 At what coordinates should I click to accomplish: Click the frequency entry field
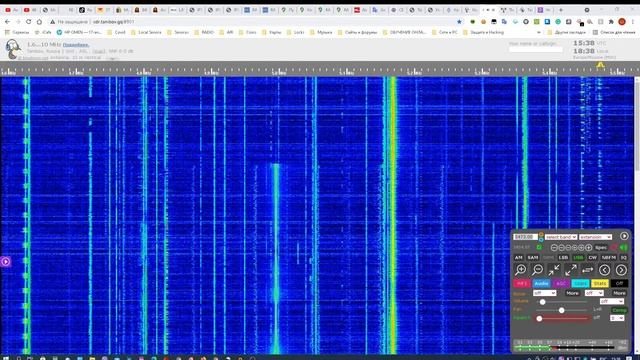point(526,237)
